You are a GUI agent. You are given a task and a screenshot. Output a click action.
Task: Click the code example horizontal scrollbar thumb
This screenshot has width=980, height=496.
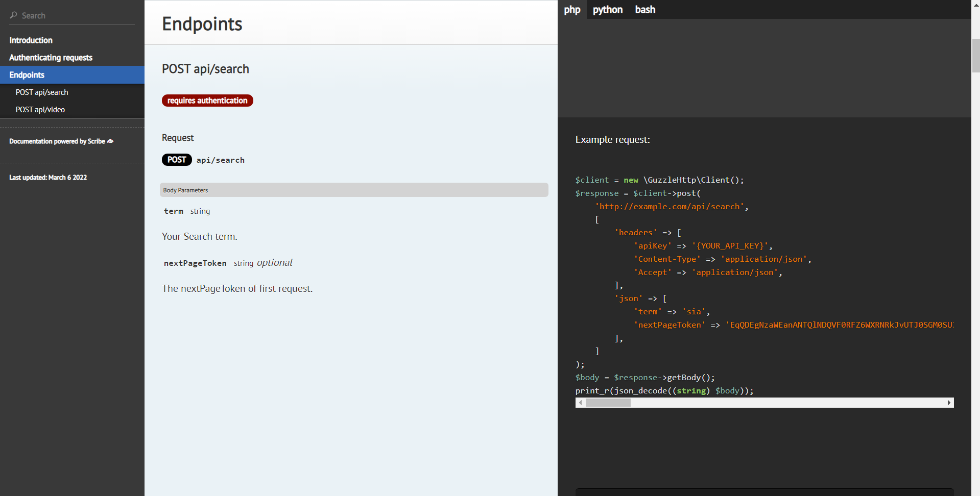pos(608,403)
